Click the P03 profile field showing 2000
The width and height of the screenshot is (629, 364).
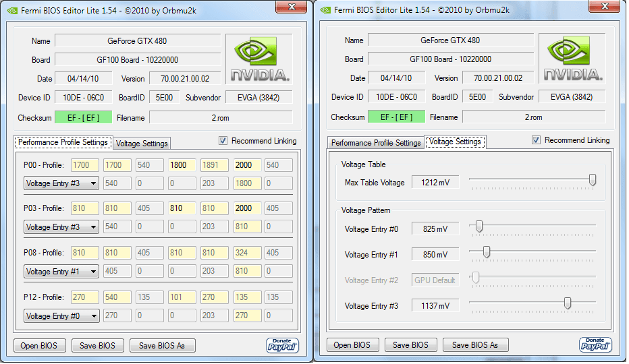click(247, 208)
